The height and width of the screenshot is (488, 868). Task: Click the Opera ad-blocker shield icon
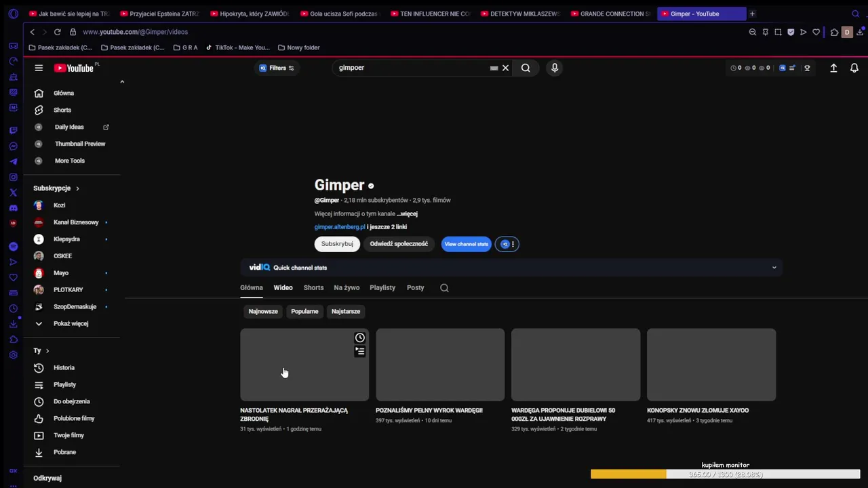click(791, 32)
